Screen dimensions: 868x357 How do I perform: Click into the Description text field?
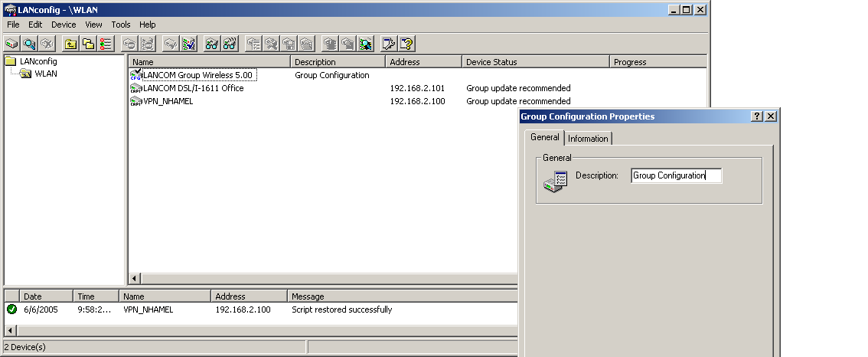676,175
